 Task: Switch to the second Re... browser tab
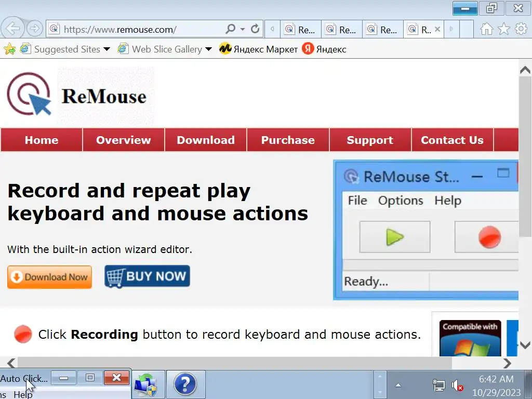pos(342,30)
